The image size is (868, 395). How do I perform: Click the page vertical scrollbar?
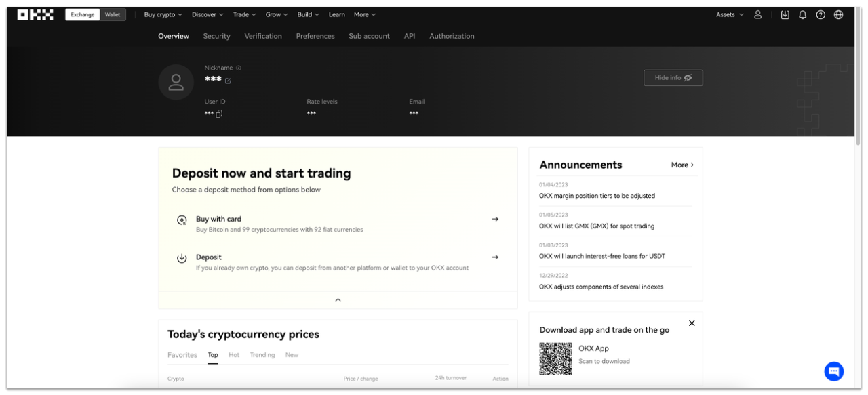click(859, 75)
